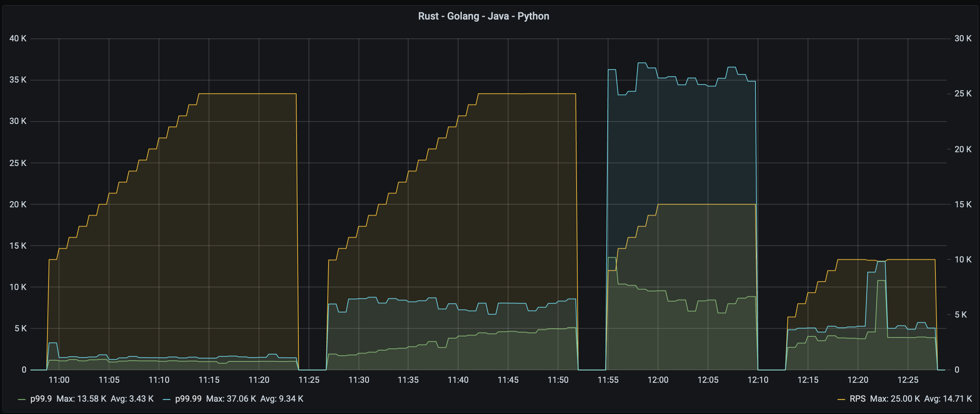The width and height of the screenshot is (980, 414).
Task: Toggle the p99.9 series via its legend label
Action: click(x=41, y=399)
